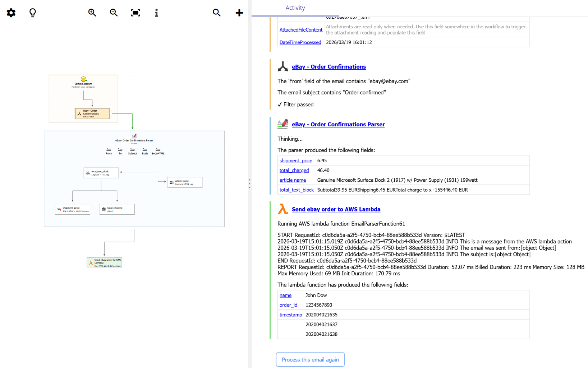This screenshot has height=368, width=588.
Task: Open the order_id field link
Action: click(288, 305)
